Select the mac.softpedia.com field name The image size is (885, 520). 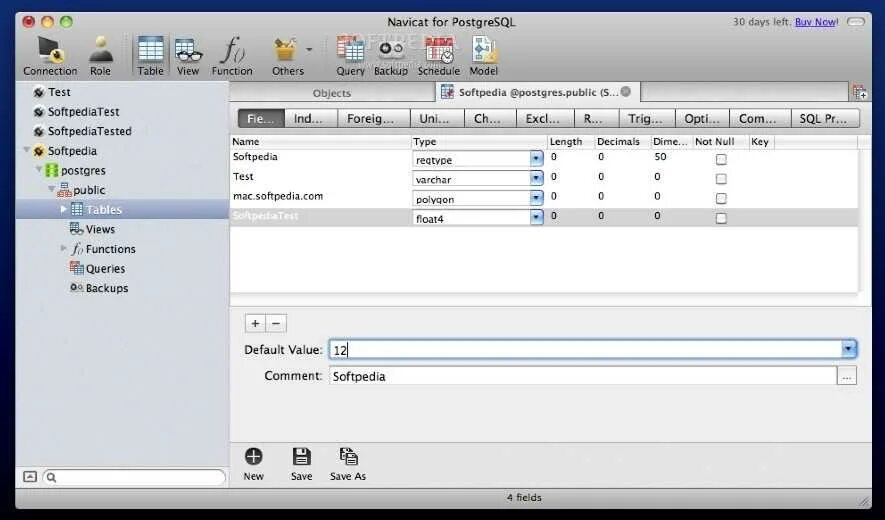tap(278, 196)
